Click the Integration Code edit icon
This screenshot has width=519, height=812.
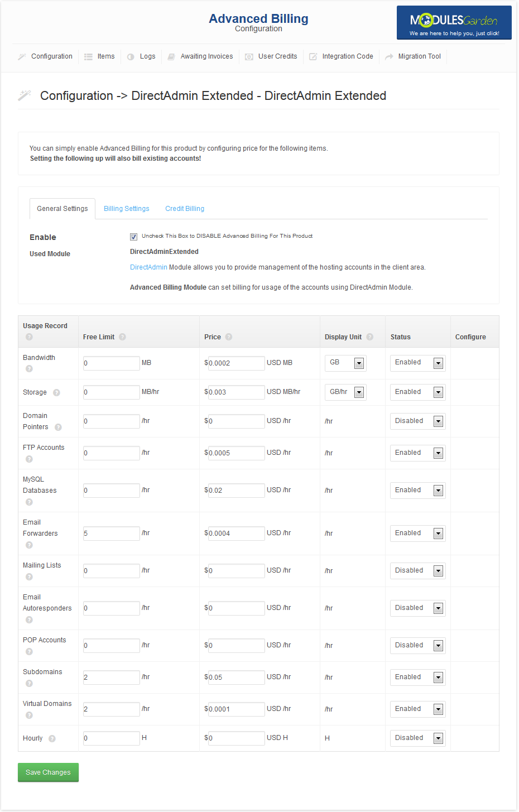313,56
